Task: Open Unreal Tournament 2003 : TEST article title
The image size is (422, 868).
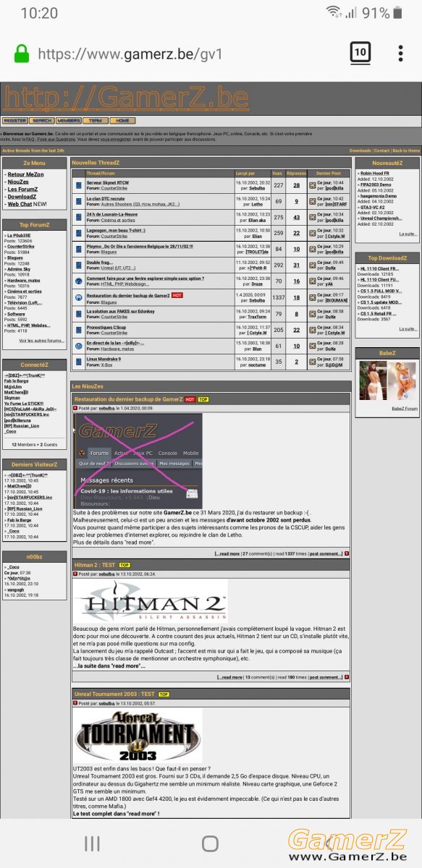Action: [x=114, y=694]
